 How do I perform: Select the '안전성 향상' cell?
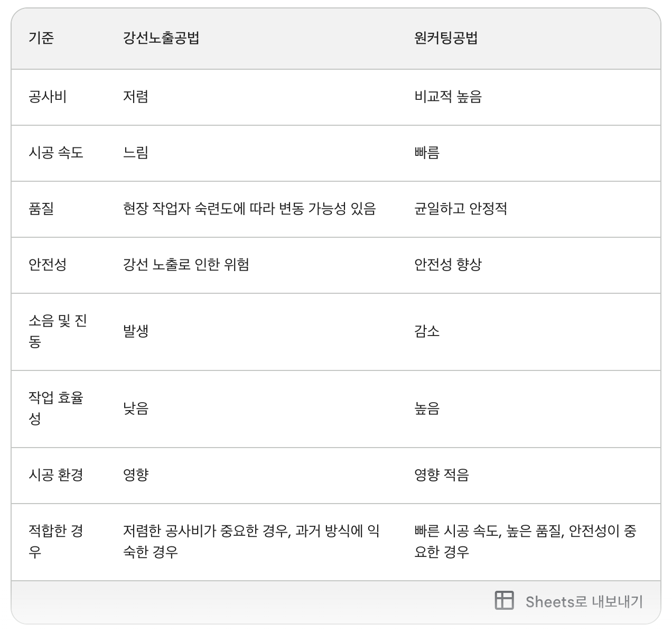click(x=448, y=264)
